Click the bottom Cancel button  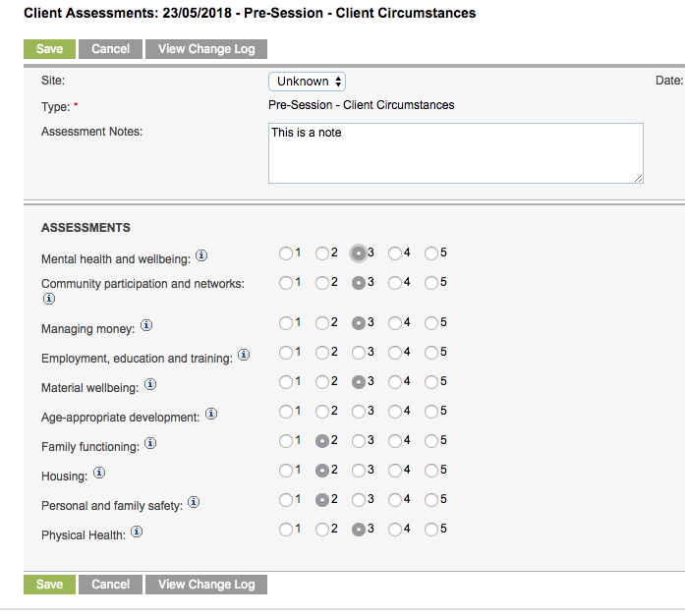click(110, 585)
